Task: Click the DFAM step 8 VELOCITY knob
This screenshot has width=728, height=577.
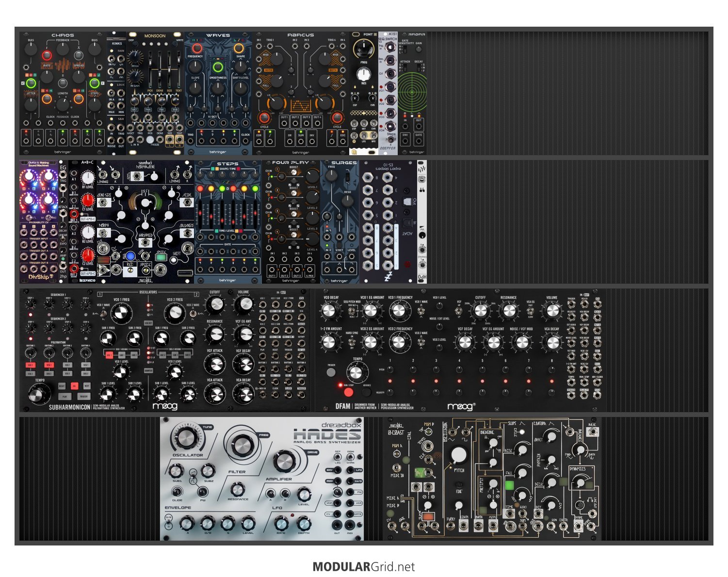Action: coord(551,392)
